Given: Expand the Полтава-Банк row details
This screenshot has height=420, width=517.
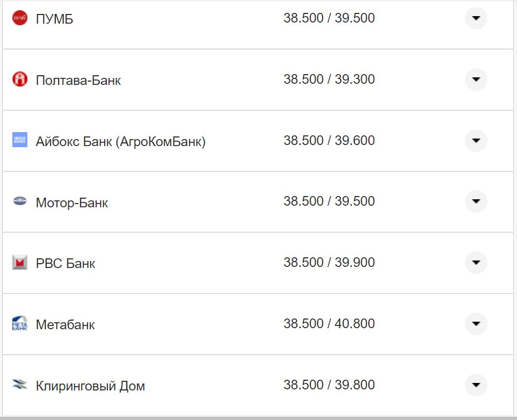Looking at the screenshot, I should pos(476,79).
